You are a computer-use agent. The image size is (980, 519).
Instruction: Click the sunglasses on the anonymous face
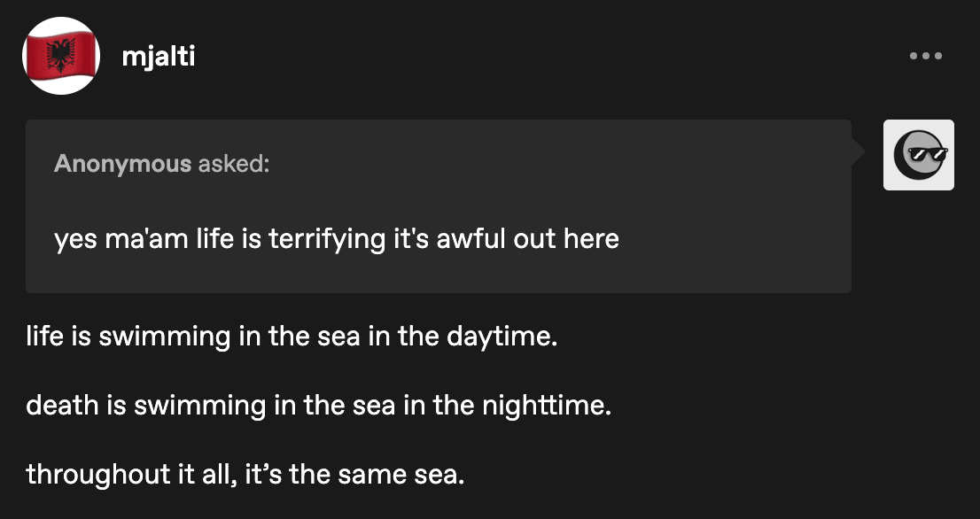click(x=928, y=153)
